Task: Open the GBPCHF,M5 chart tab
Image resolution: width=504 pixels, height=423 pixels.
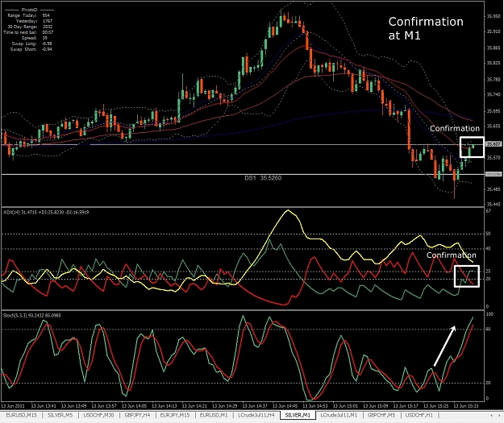Action: point(381,415)
